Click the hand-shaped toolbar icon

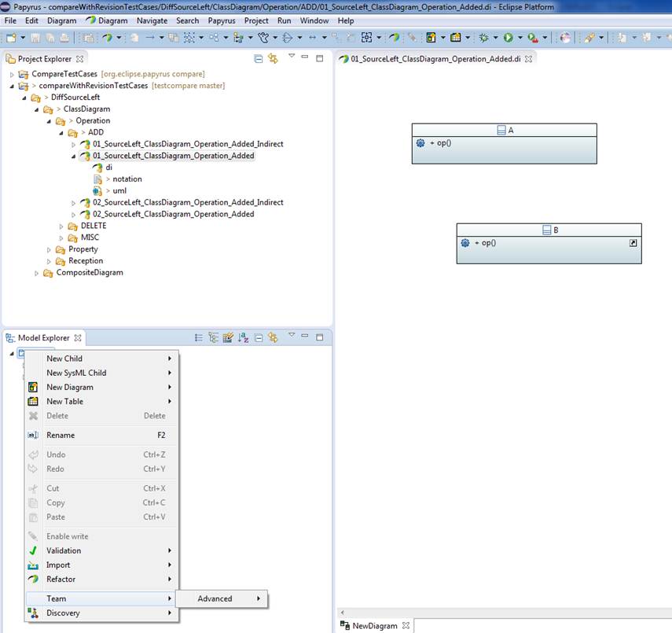[263, 38]
